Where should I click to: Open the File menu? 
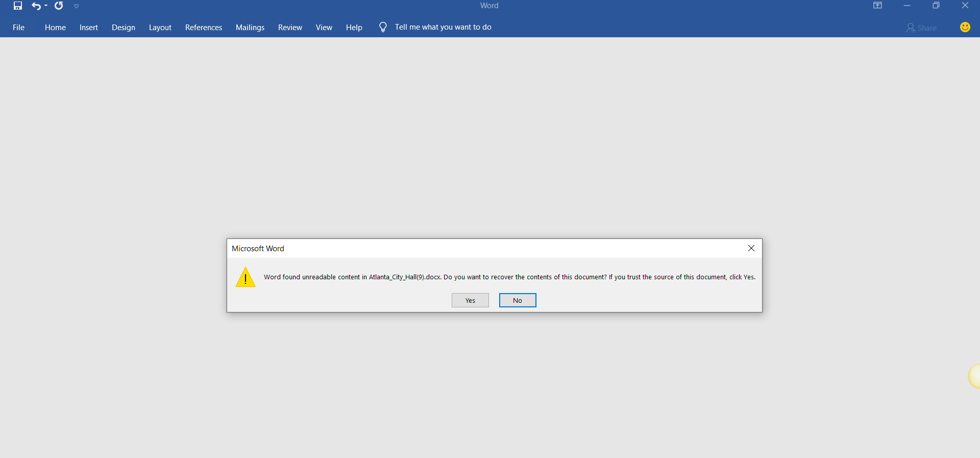pyautogui.click(x=18, y=28)
